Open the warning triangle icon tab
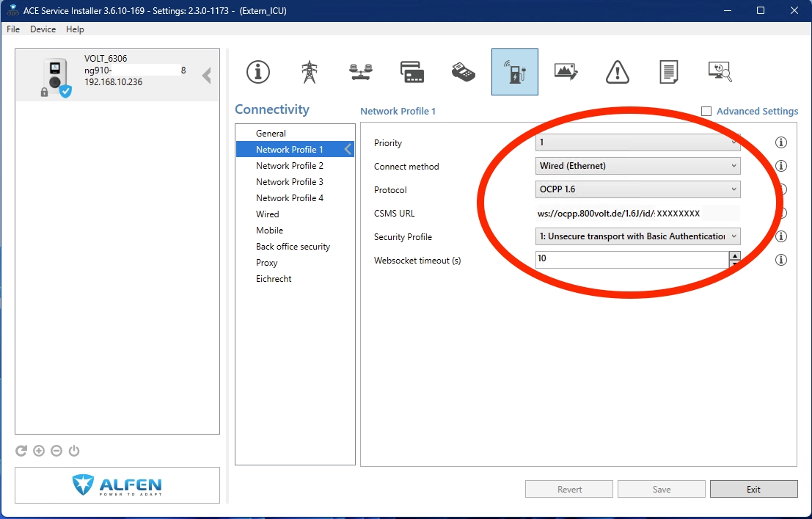Screen dimensions: 812x519 pos(618,72)
